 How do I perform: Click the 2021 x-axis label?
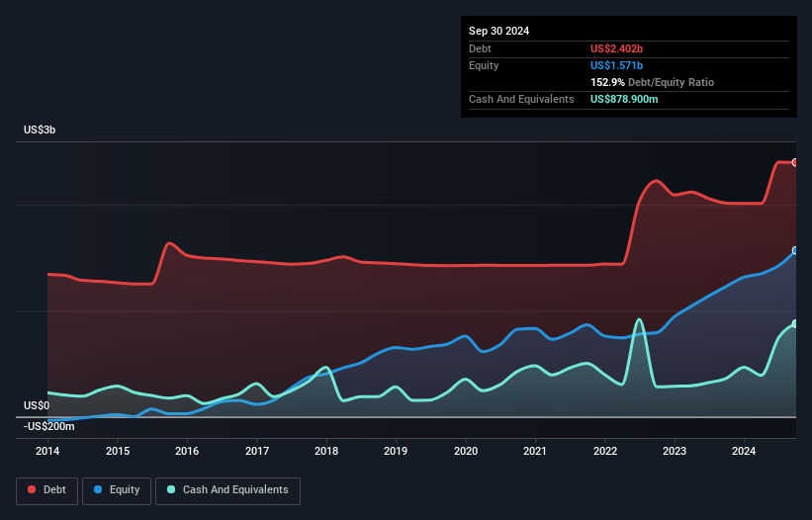[535, 451]
